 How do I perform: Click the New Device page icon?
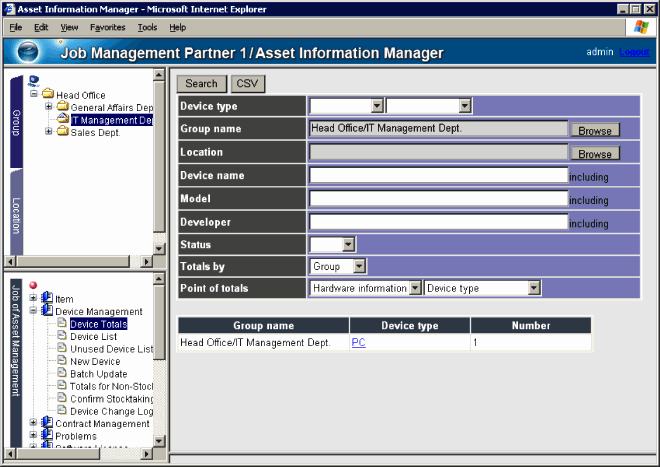(x=62, y=361)
